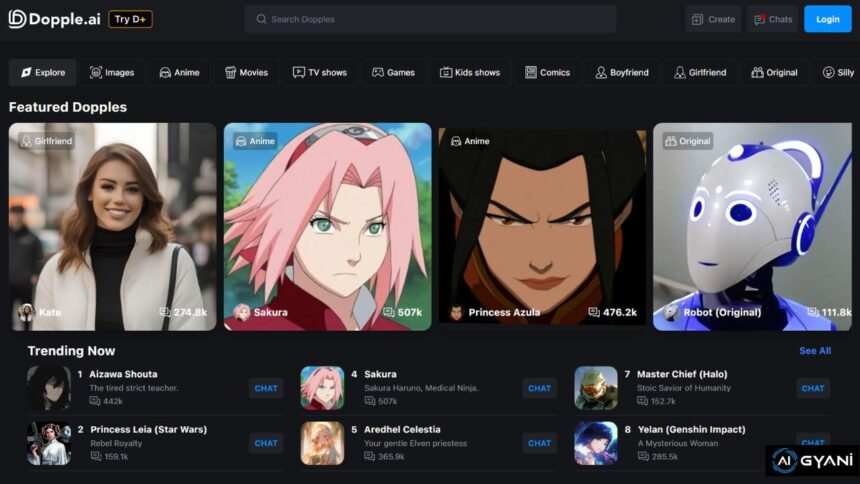Switch to the Images tab
The width and height of the screenshot is (860, 484).
[x=112, y=72]
